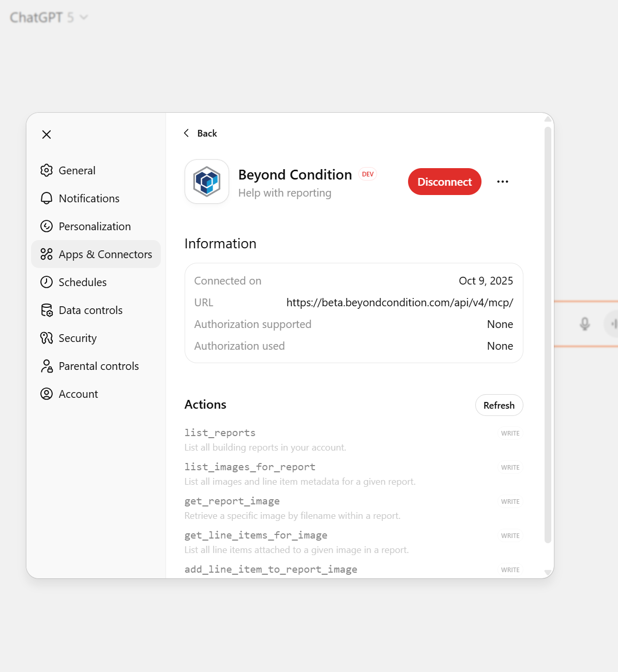Viewport: 618px width, 672px height.
Task: Click the General gear icon
Action: tap(47, 170)
